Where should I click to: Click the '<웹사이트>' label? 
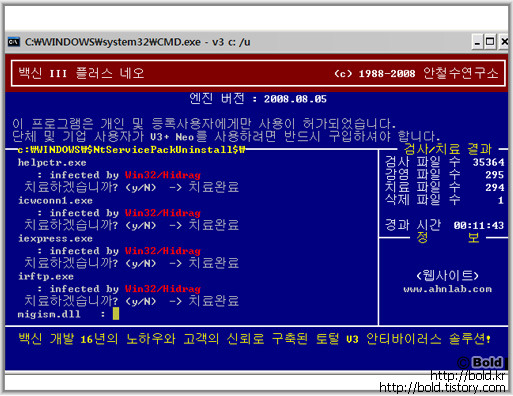click(447, 276)
